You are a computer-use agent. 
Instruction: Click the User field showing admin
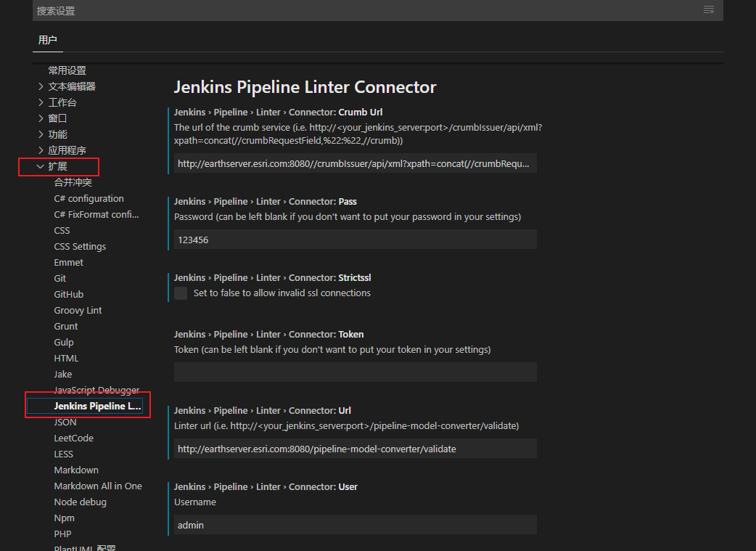[x=355, y=525]
